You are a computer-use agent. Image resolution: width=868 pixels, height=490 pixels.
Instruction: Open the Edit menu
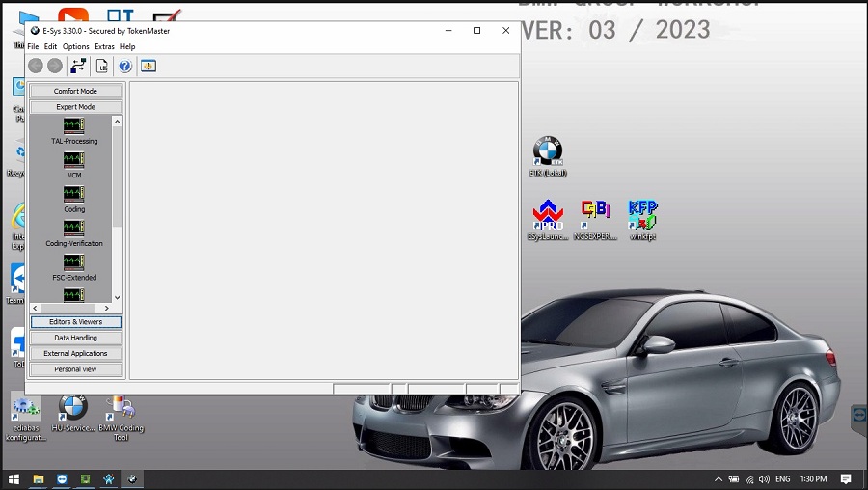pyautogui.click(x=50, y=46)
